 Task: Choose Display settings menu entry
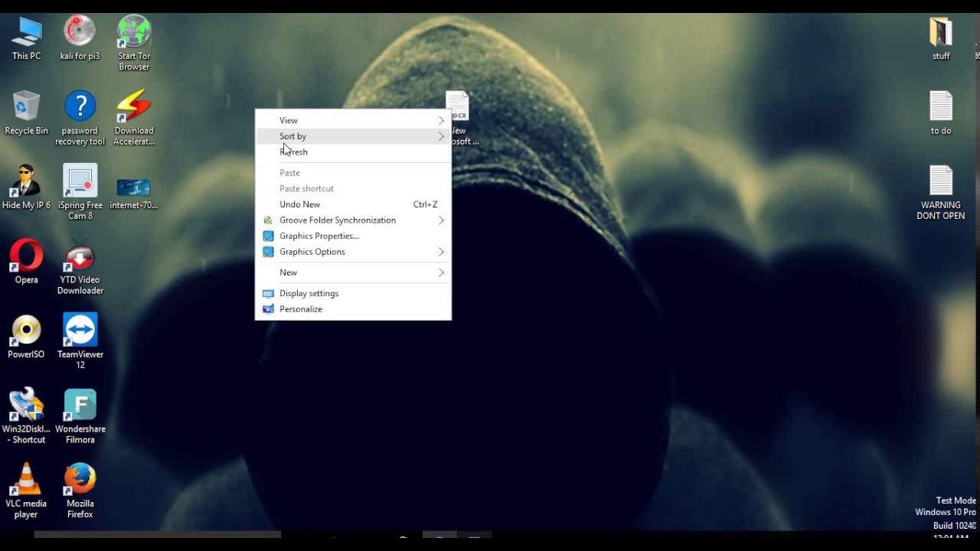pyautogui.click(x=353, y=293)
